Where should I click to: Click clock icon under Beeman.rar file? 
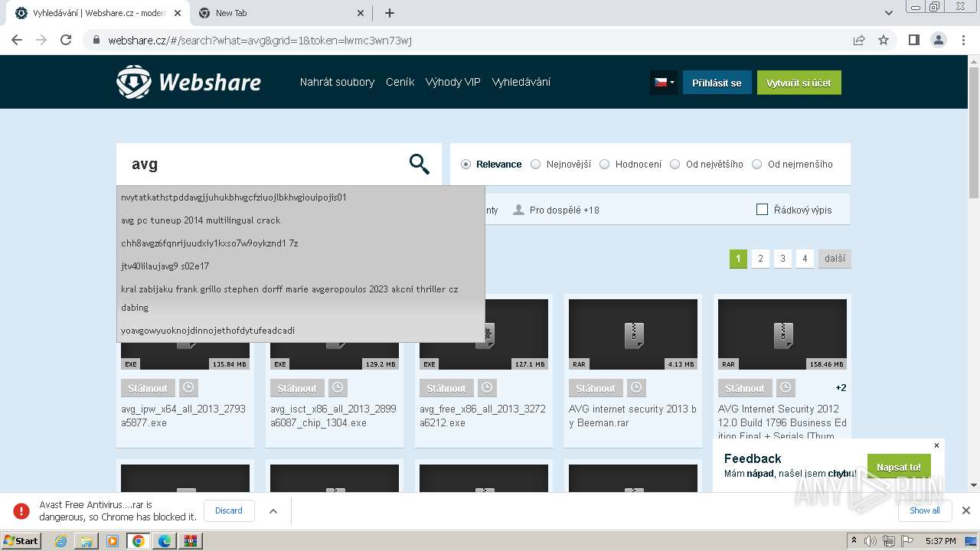(636, 388)
